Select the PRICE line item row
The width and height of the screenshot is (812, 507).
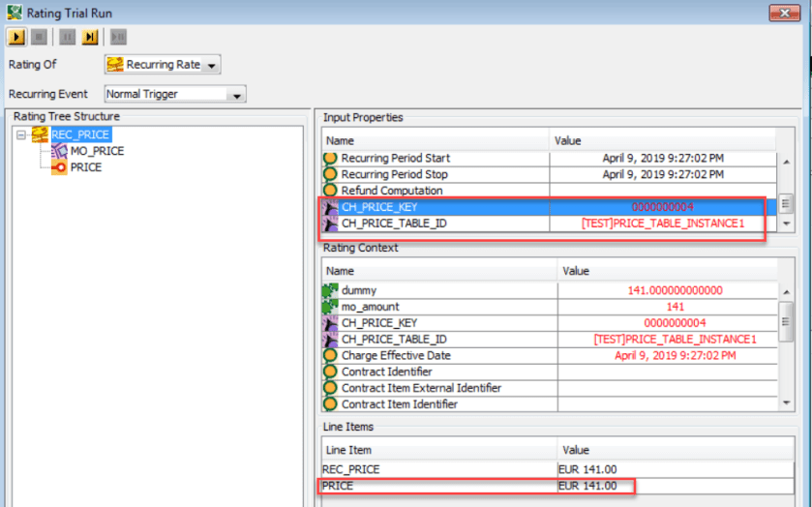[436, 487]
